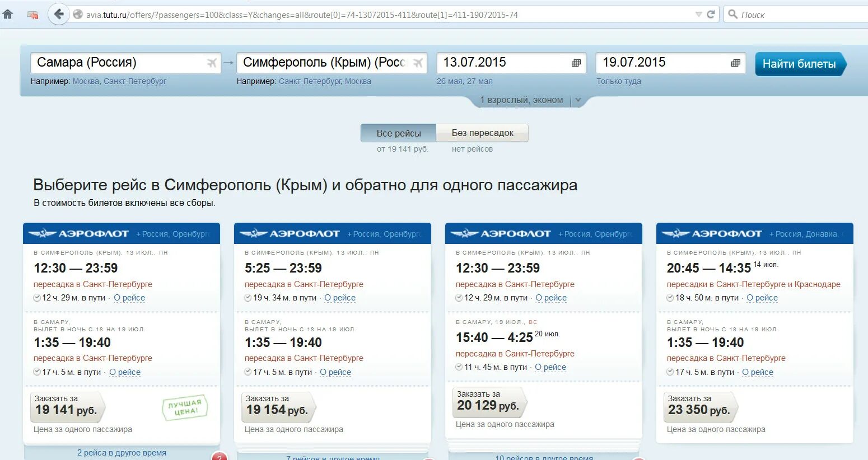
Task: Open calendar icon for departure date 13.07.2015
Action: [576, 63]
